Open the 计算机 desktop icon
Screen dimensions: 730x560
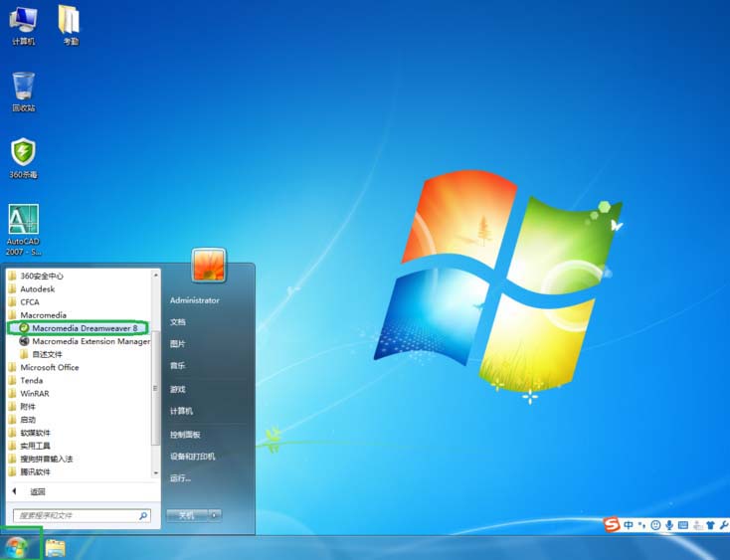point(23,25)
